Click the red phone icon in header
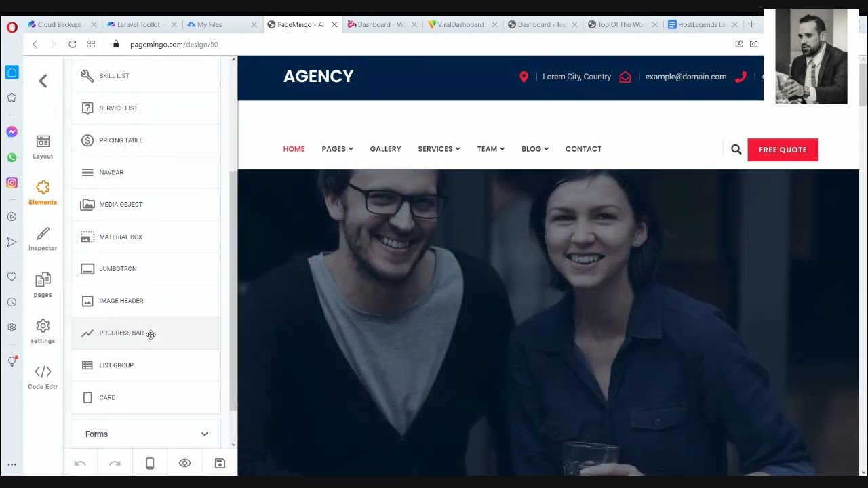868x488 pixels. coord(741,77)
